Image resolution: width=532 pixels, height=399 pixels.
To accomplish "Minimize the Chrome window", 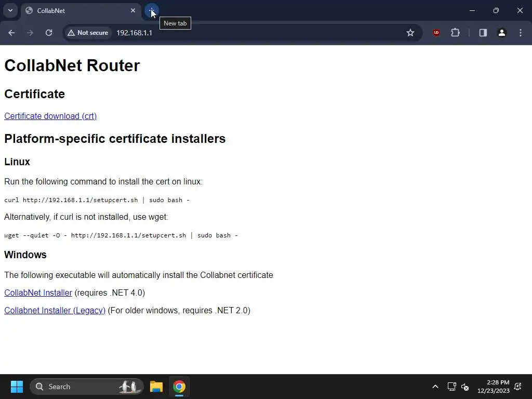I will 472,10.
